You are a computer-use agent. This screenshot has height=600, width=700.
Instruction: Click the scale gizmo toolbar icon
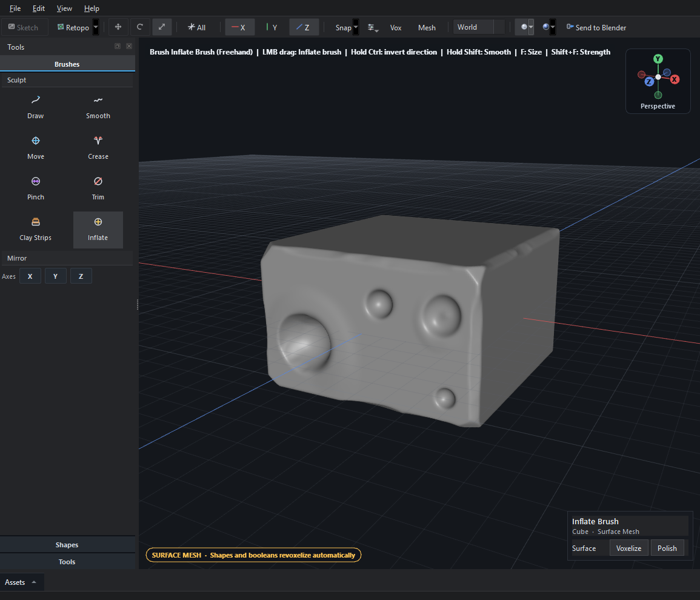(x=162, y=27)
